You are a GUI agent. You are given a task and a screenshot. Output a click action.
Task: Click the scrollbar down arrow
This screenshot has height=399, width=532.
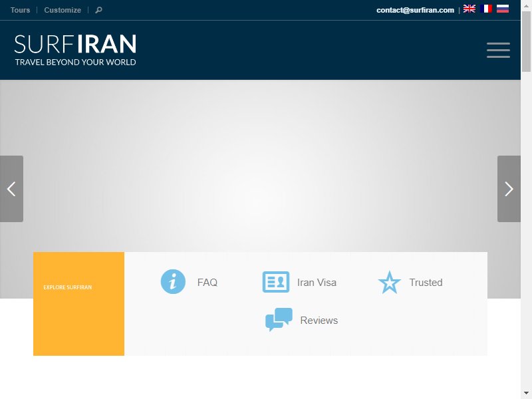click(526, 394)
